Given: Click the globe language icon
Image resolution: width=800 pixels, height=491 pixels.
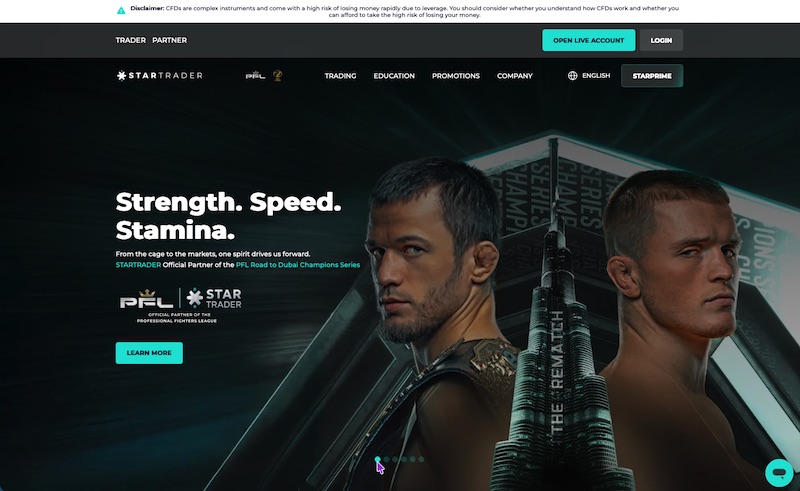Looking at the screenshot, I should [x=572, y=76].
